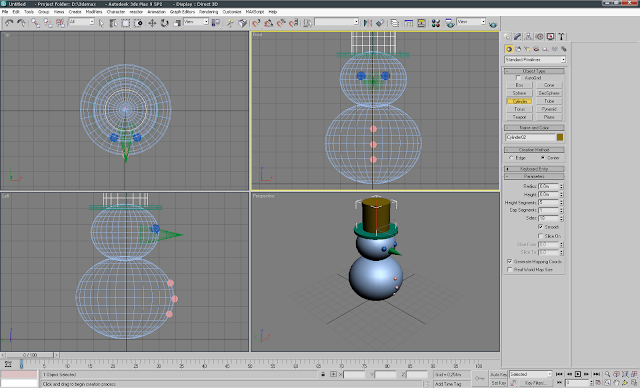The image size is (640, 388).
Task: Enable the AutoGrid checkbox
Action: (x=518, y=78)
